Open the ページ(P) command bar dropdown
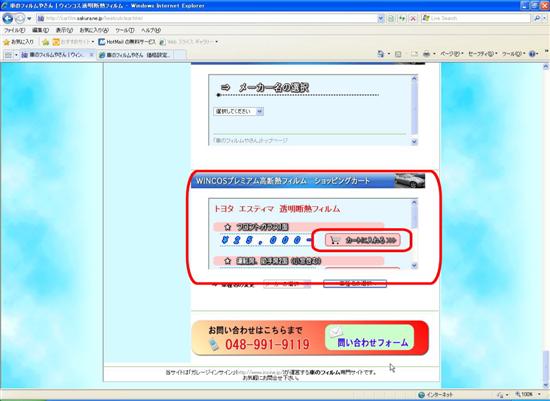This screenshot has width=550, height=401. click(452, 54)
